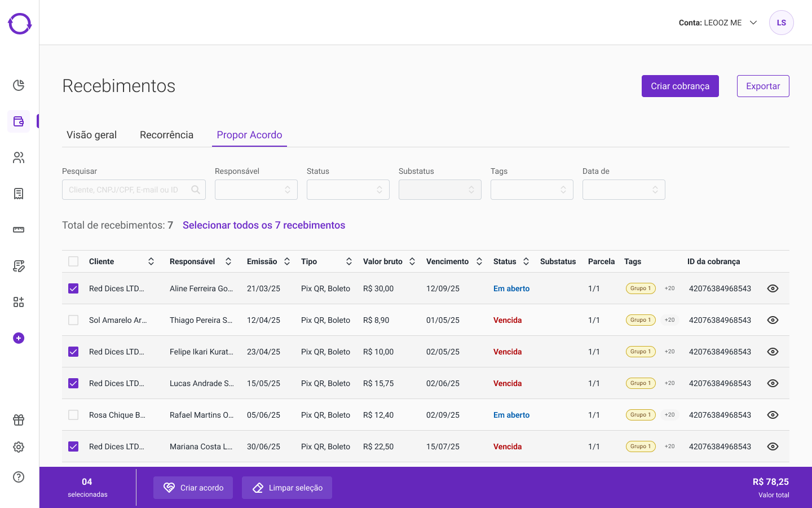View details of Felipe Ikari row
Image resolution: width=812 pixels, height=508 pixels.
click(x=773, y=352)
